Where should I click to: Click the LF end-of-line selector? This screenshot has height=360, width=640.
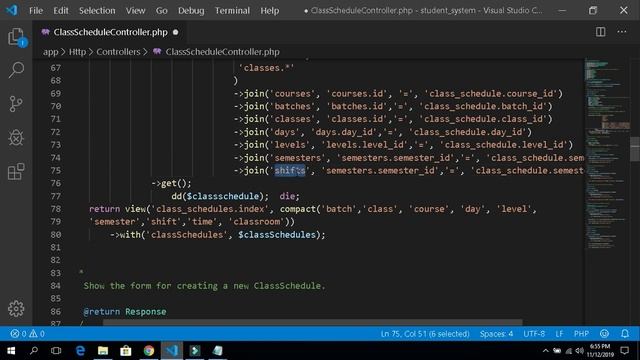click(x=559, y=334)
